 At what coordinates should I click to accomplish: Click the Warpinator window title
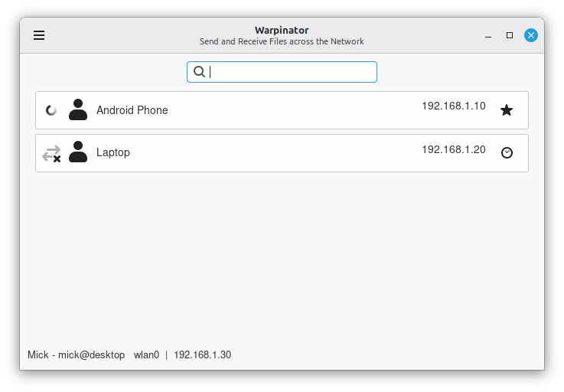282,30
